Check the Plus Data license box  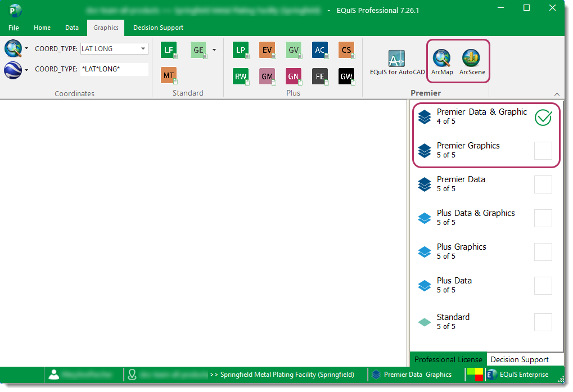[x=543, y=286]
